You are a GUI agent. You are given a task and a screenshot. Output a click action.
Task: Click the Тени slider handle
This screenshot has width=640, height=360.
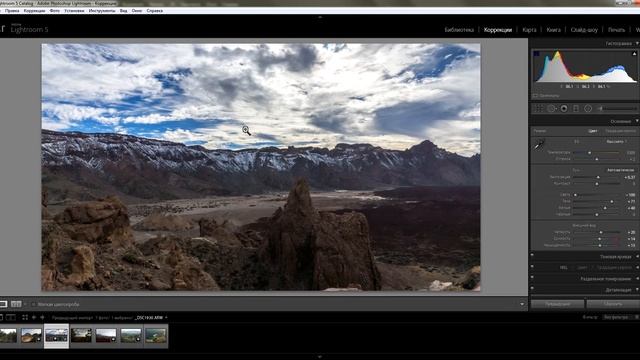point(611,202)
